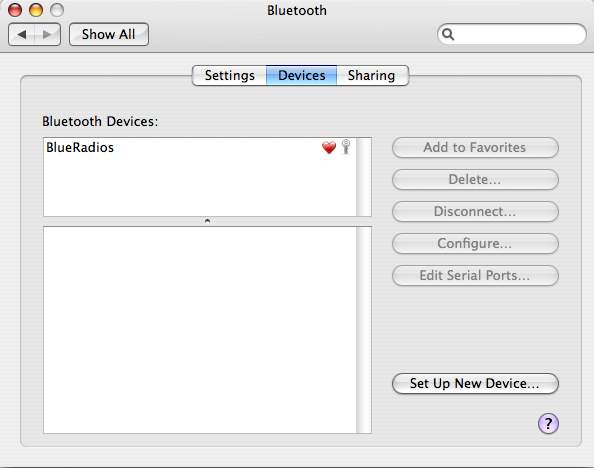
Task: Click the paired key icon next to BlueRadios
Action: click(346, 147)
